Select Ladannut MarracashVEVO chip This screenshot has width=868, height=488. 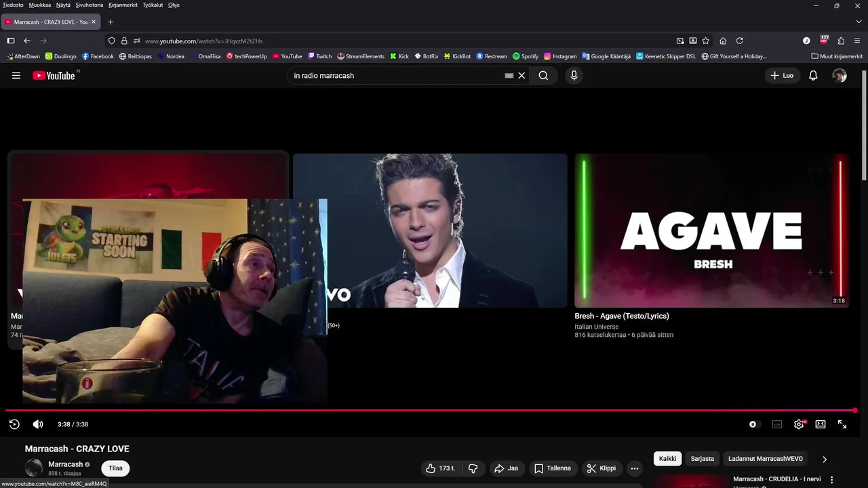pos(766,459)
